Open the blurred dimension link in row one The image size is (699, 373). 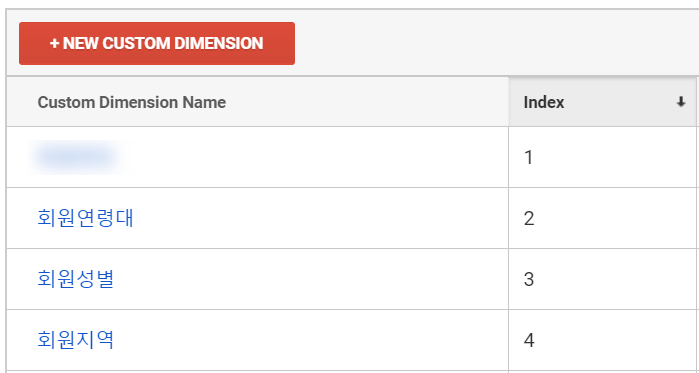click(x=76, y=157)
